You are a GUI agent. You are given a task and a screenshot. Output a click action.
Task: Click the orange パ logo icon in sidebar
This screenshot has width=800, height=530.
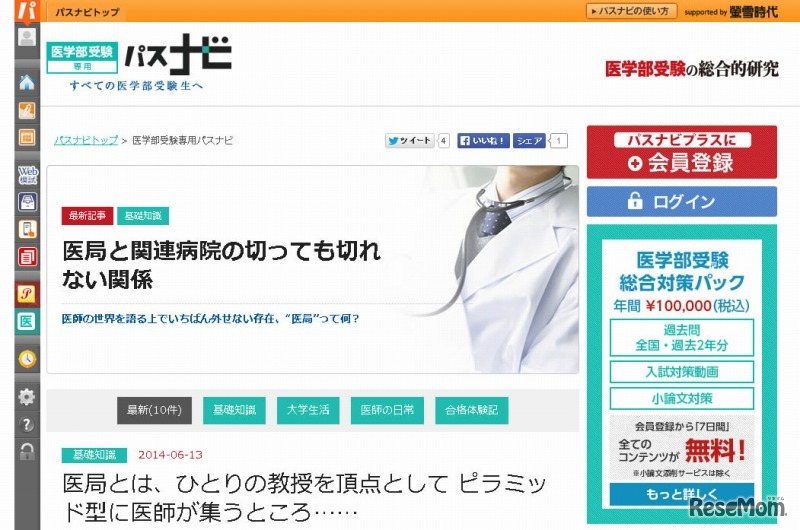27,10
